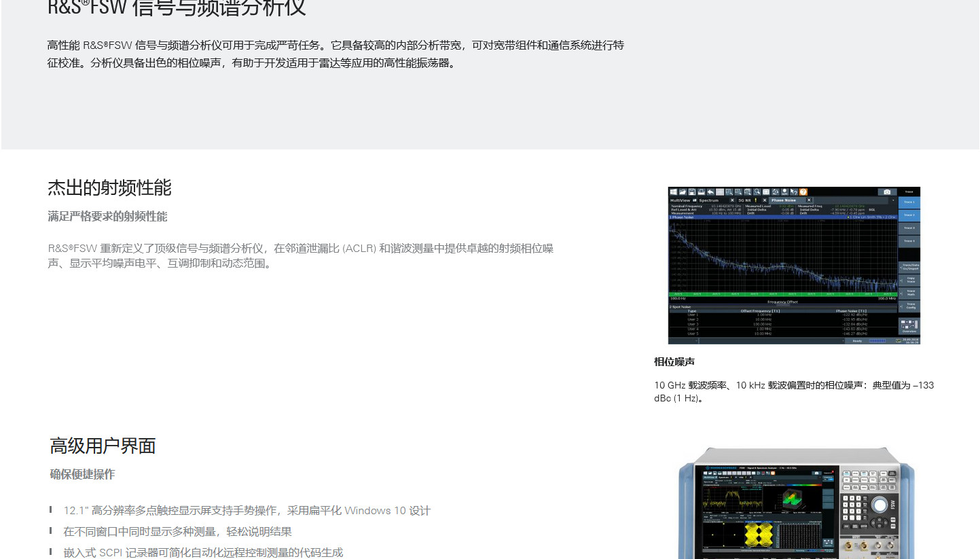The width and height of the screenshot is (980, 559).
Task: Click the undo arrow icon in analyzer toolbar
Action: point(710,192)
